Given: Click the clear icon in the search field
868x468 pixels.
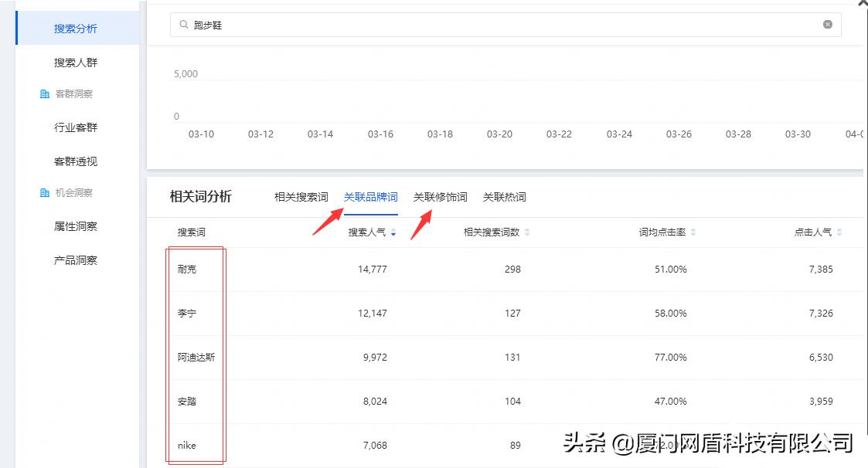Looking at the screenshot, I should point(827,25).
